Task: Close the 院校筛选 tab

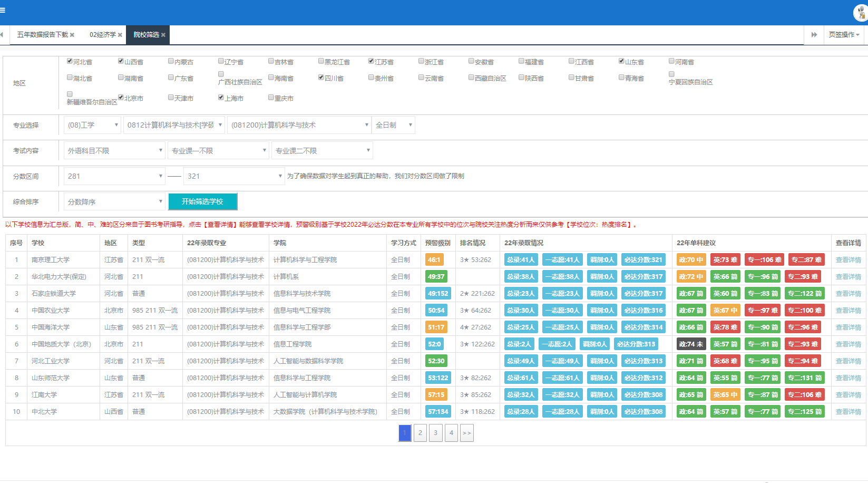Action: pos(163,35)
